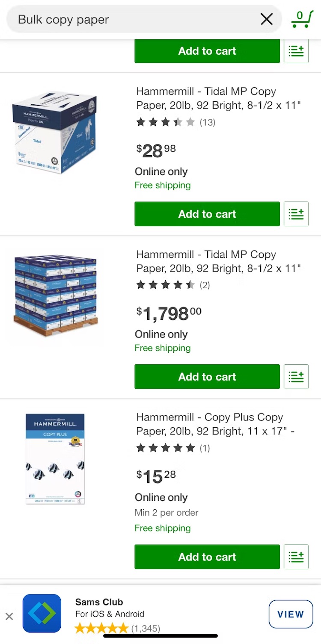The image size is (321, 644).
Task: Add $28.98 Tidal MP paper to list
Action: (x=296, y=214)
